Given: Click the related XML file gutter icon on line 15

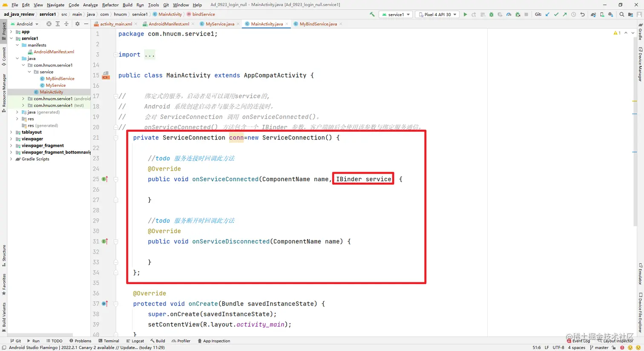Looking at the screenshot, I should pyautogui.click(x=106, y=75).
